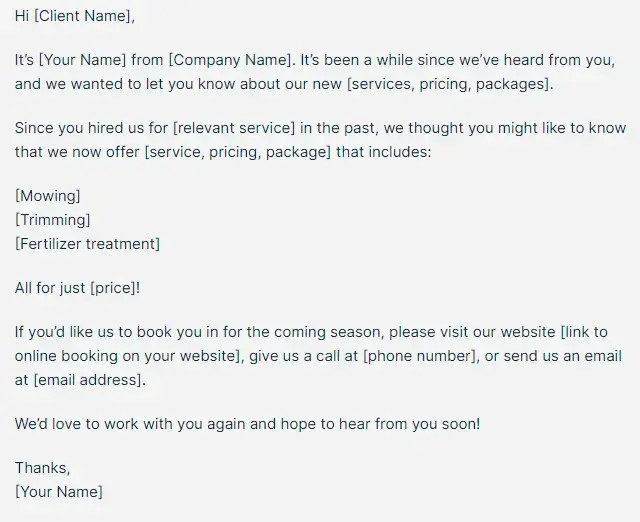Select the [Trimming] list item

tap(53, 220)
